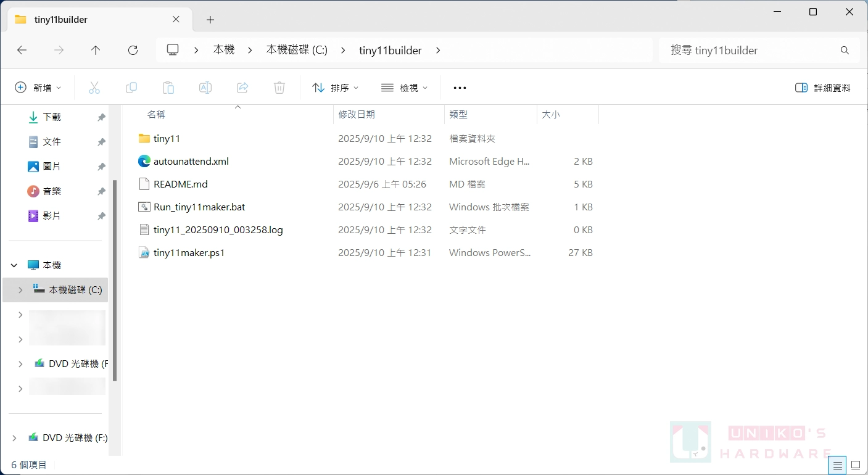
Task: Click the Share icon in toolbar
Action: (242, 88)
